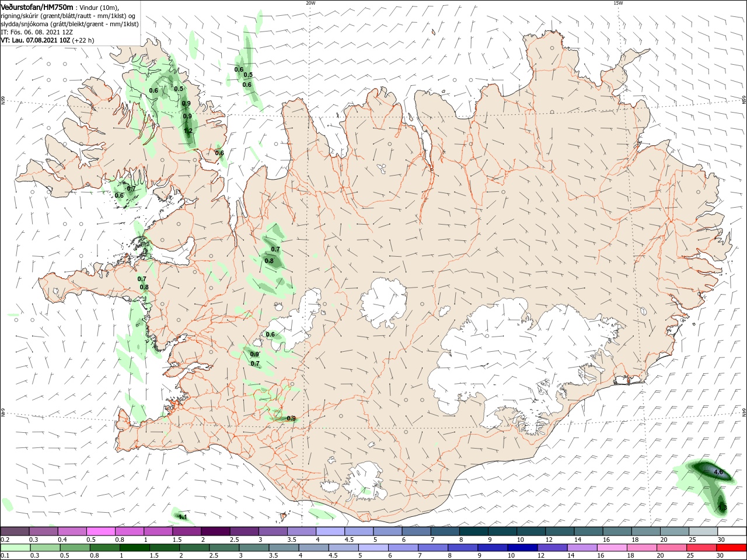Click the Veðurstofan/HM750m map title text

pos(36,7)
